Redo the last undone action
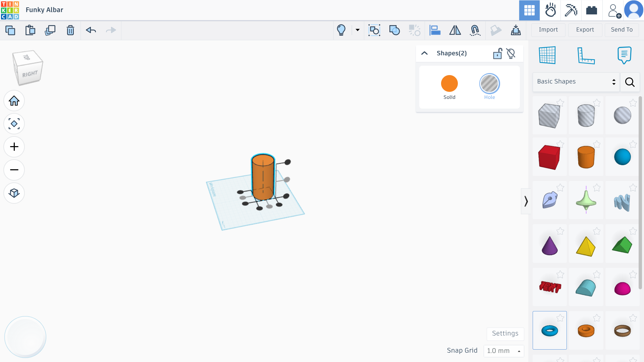644x362 pixels. click(x=111, y=30)
